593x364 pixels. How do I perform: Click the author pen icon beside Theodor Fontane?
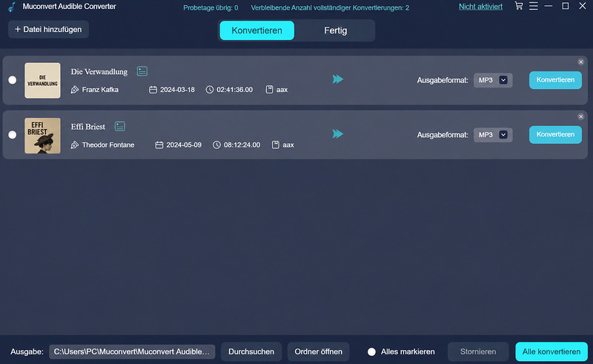(75, 145)
